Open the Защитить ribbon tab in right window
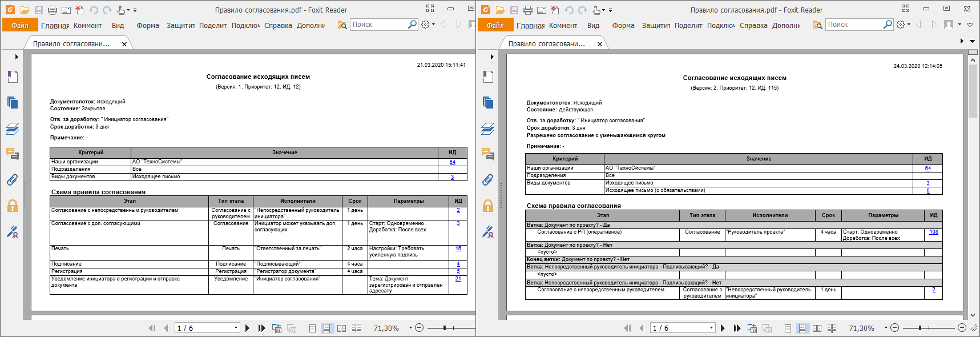This screenshot has width=980, height=337. 656,25
